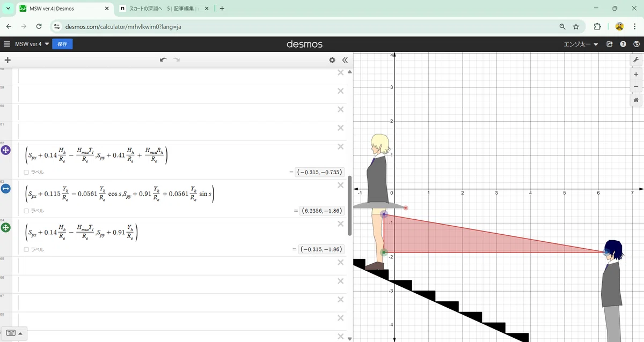
Task: Zoom in on the graph
Action: pyautogui.click(x=636, y=75)
